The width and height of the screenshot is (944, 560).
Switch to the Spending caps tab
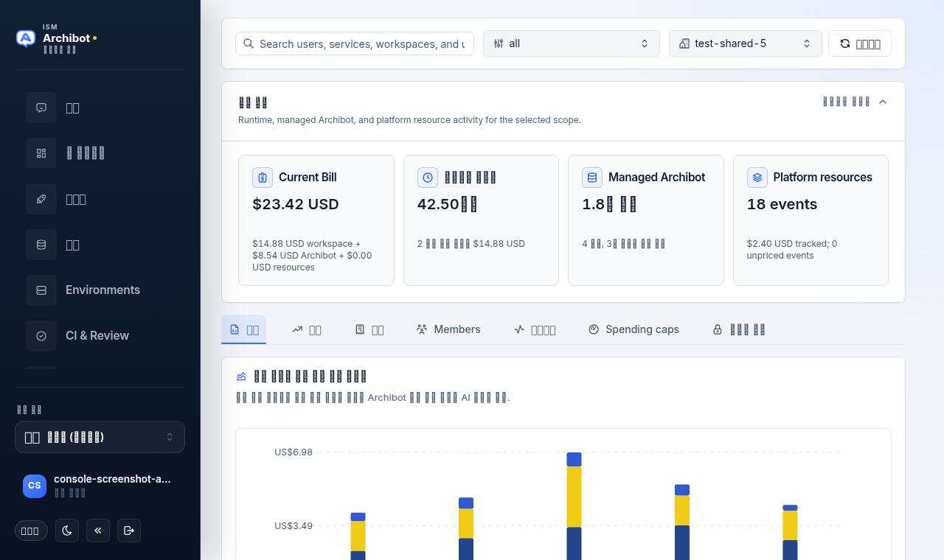(x=634, y=329)
